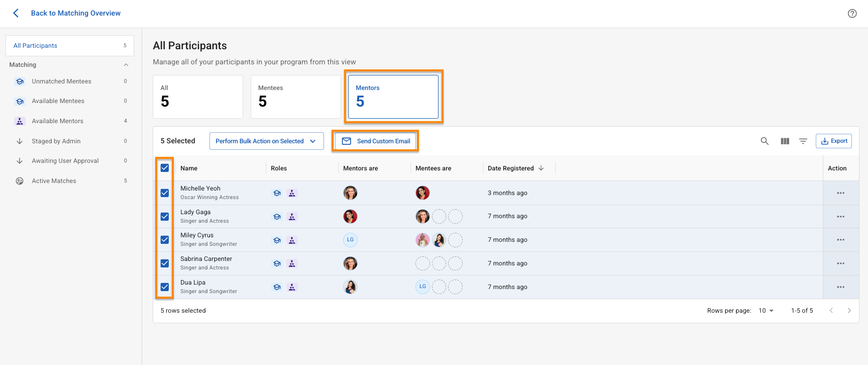Screen dimensions: 868x365
Task: Click the back arrow icon
Action: [x=16, y=13]
